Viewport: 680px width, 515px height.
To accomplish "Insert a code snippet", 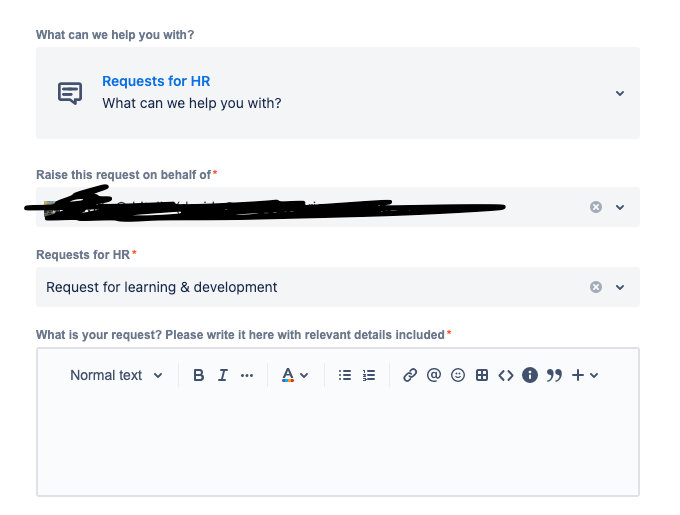I will (506, 375).
